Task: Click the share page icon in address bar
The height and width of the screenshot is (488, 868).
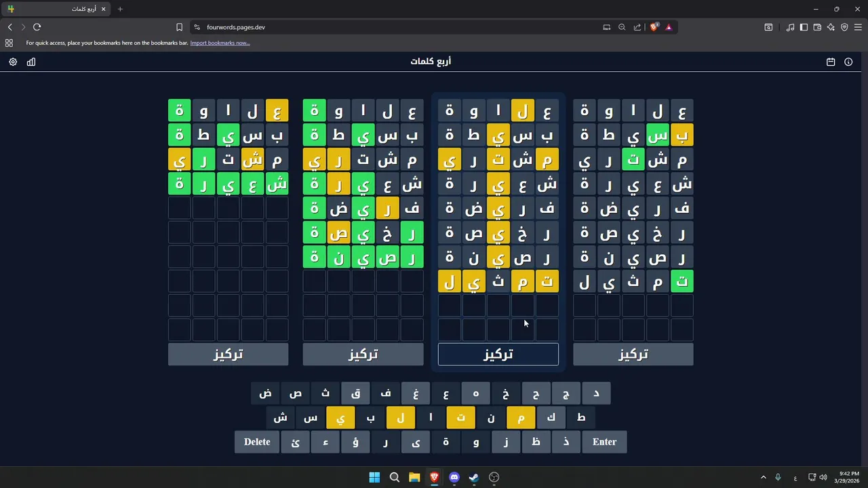Action: pyautogui.click(x=637, y=27)
